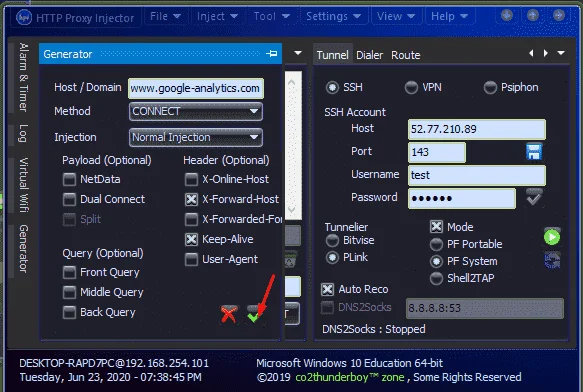This screenshot has width=583, height=392.
Task: Open the tunnel tab list dropdown arrow
Action: (x=561, y=53)
